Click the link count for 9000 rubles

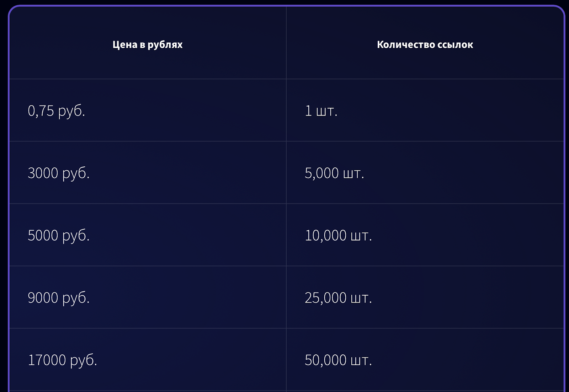click(338, 298)
